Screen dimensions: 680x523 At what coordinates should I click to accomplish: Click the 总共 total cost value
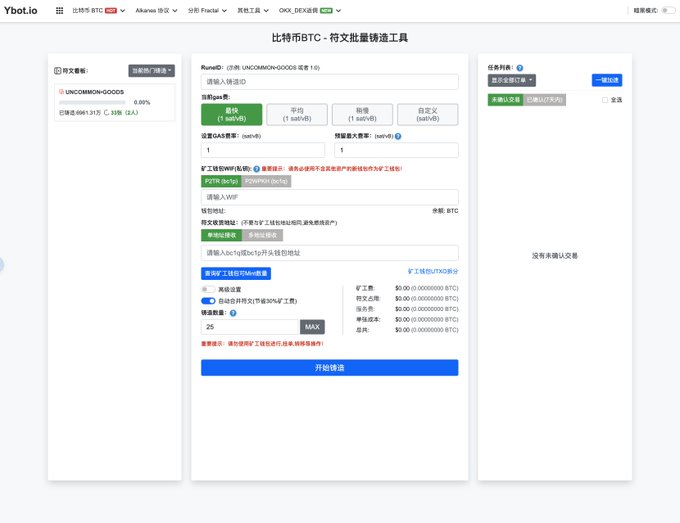[427, 330]
